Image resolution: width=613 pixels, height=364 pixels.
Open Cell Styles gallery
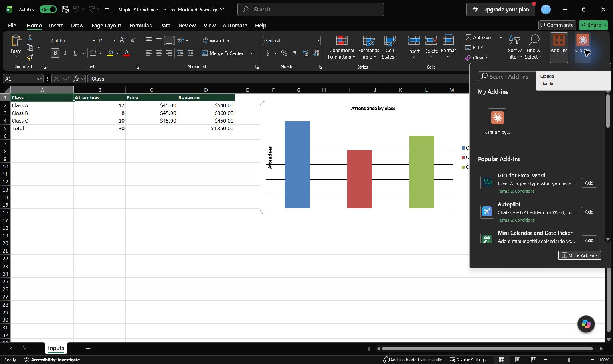point(390,47)
